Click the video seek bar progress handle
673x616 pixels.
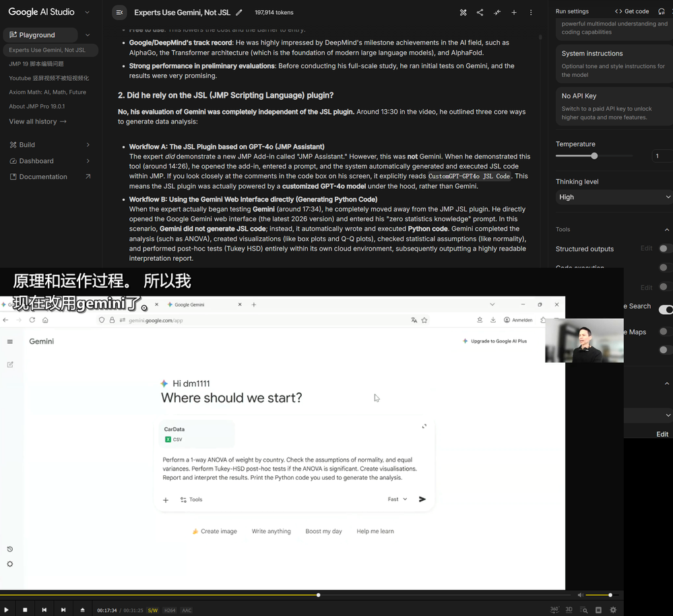coord(318,595)
